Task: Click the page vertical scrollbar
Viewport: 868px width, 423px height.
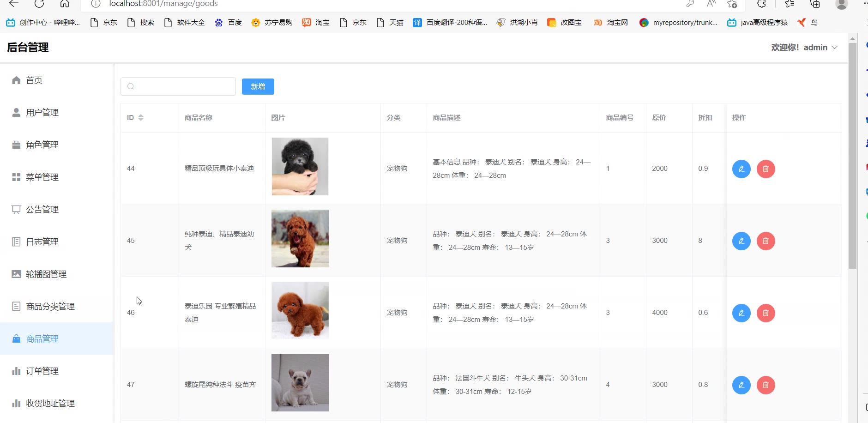Action: point(853,156)
